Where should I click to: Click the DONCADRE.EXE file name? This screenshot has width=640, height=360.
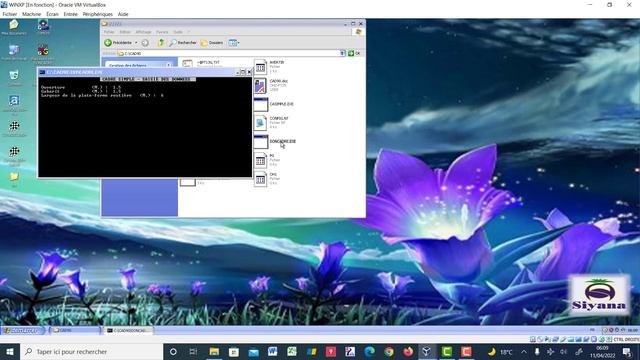coord(282,141)
